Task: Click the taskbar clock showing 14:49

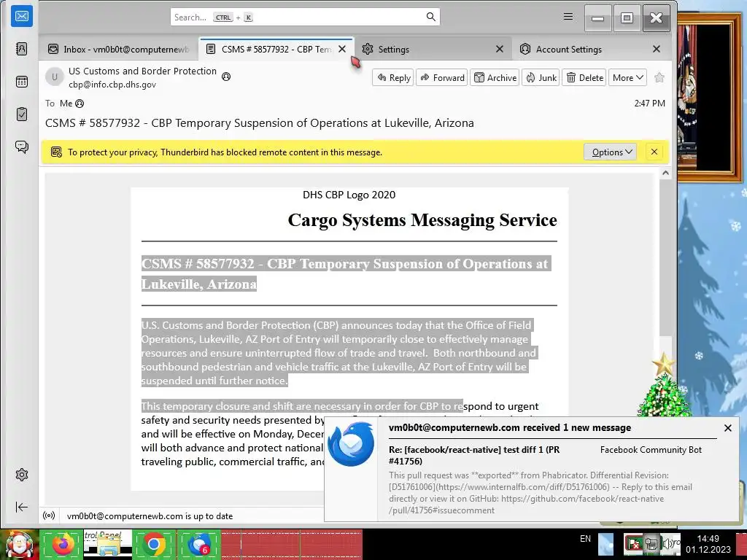Action: [x=708, y=544]
